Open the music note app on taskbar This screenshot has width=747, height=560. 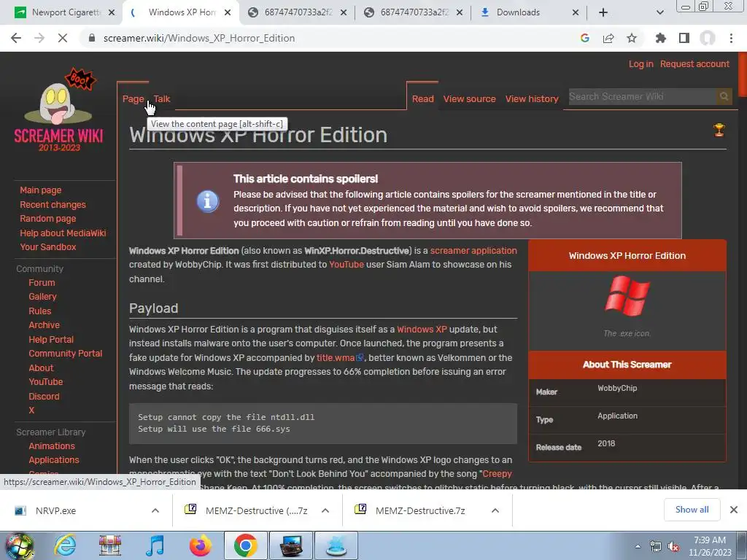pyautogui.click(x=155, y=545)
